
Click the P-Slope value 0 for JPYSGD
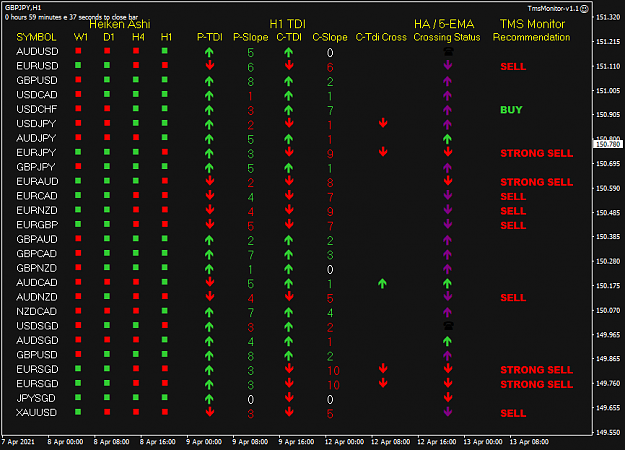pyautogui.click(x=250, y=399)
